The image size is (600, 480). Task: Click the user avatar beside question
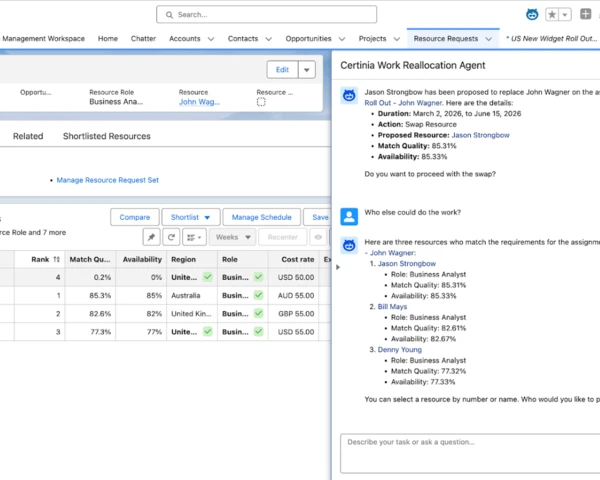pyautogui.click(x=349, y=217)
